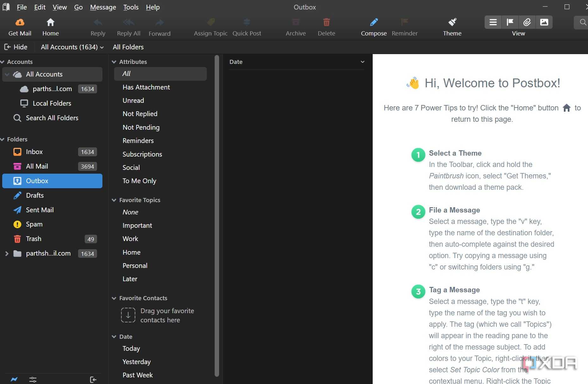The height and width of the screenshot is (384, 588).
Task: Select the attachment paperclip view icon
Action: tap(527, 22)
